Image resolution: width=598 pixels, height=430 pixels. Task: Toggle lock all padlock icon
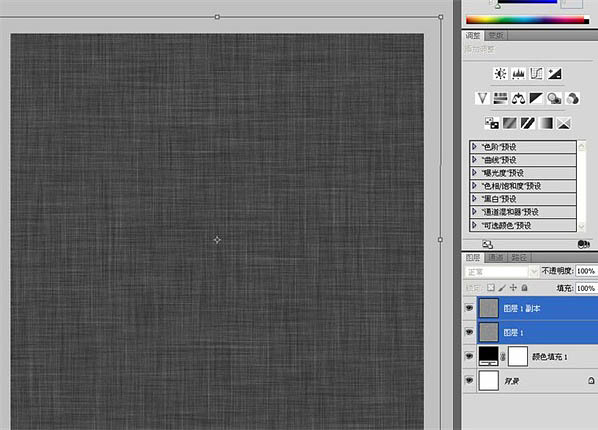point(524,288)
